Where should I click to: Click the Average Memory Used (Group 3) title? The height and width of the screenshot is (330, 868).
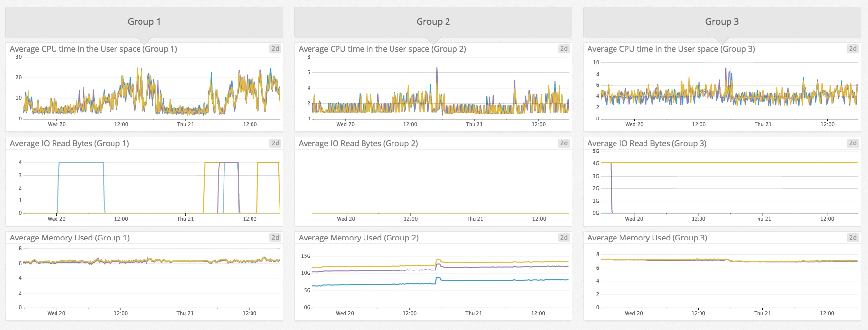647,238
